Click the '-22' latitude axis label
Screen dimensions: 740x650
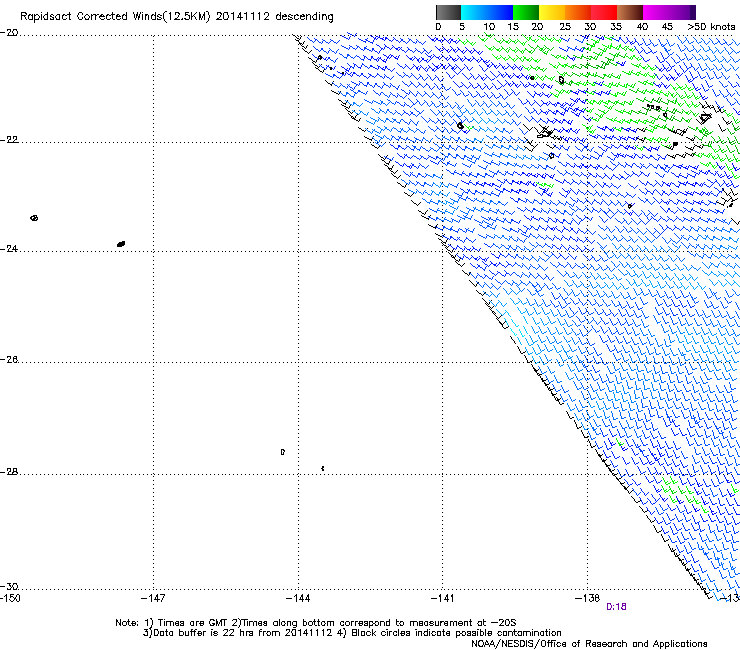click(x=9, y=140)
